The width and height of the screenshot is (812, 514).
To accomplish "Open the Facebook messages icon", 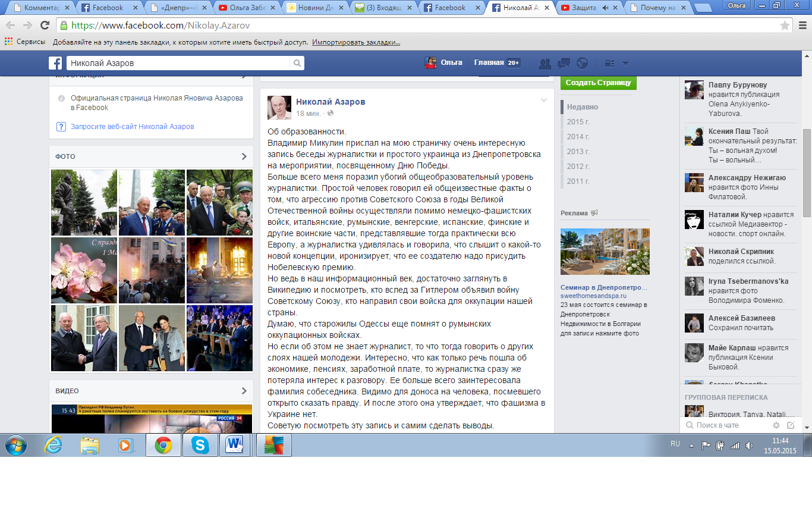I will [x=563, y=62].
